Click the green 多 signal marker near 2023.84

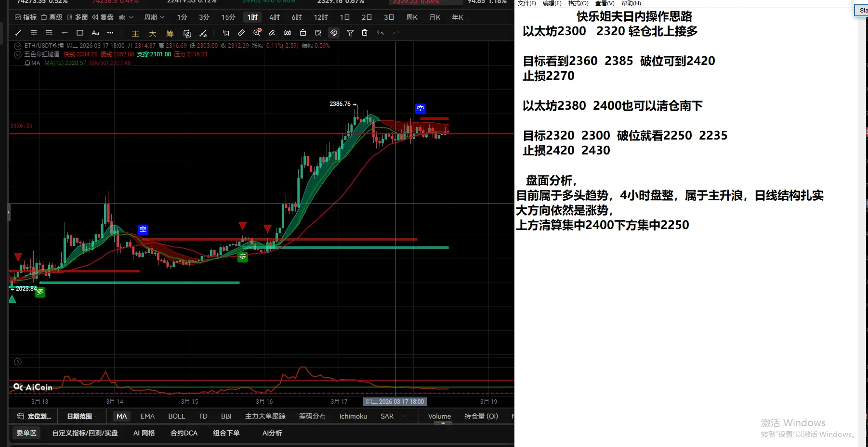[x=40, y=292]
